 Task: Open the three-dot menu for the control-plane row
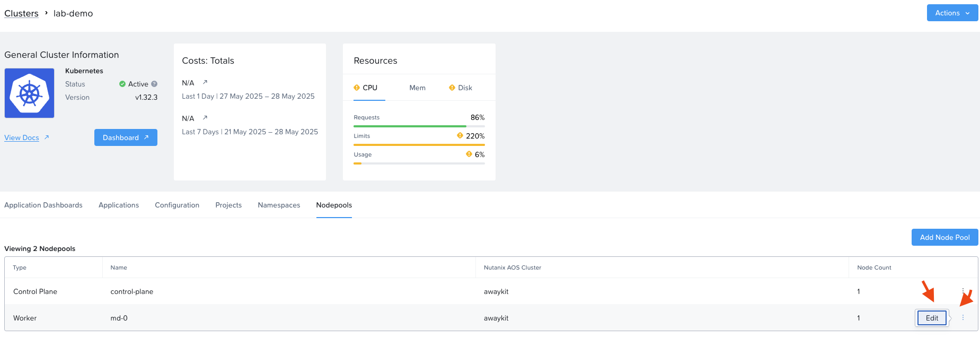pos(963,291)
